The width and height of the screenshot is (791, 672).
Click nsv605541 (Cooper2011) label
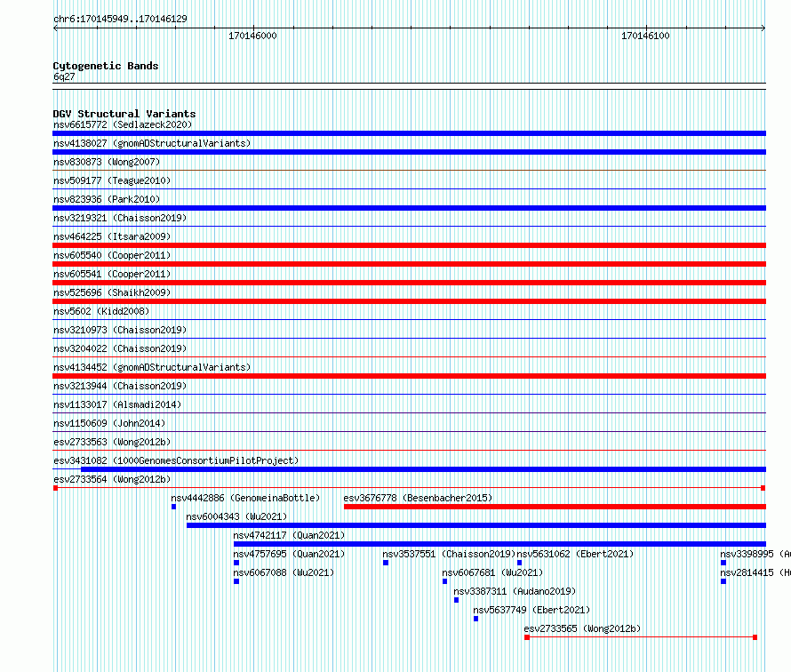point(112,274)
